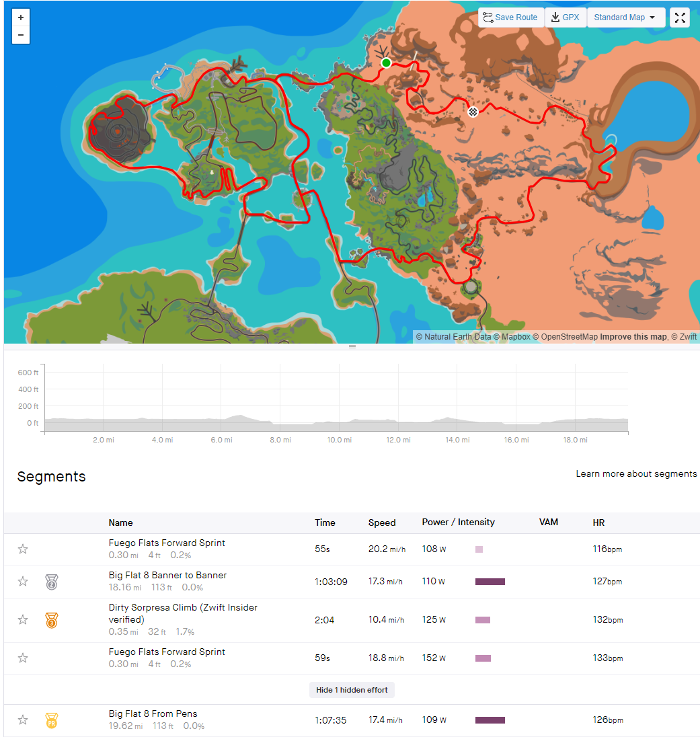Zoom in the map with plus button

pyautogui.click(x=21, y=18)
